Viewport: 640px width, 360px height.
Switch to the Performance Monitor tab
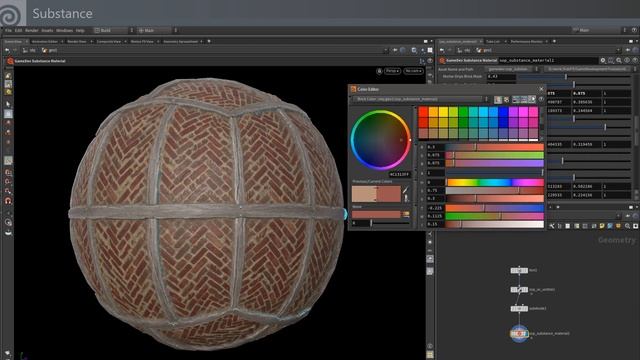coord(527,42)
